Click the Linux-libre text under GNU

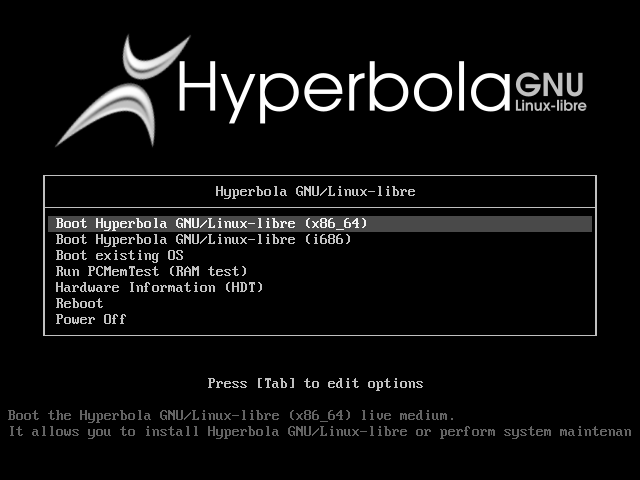pos(551,106)
